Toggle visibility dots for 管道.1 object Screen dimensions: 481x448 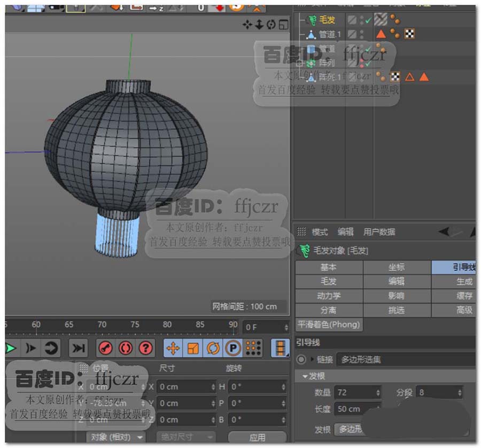click(362, 34)
